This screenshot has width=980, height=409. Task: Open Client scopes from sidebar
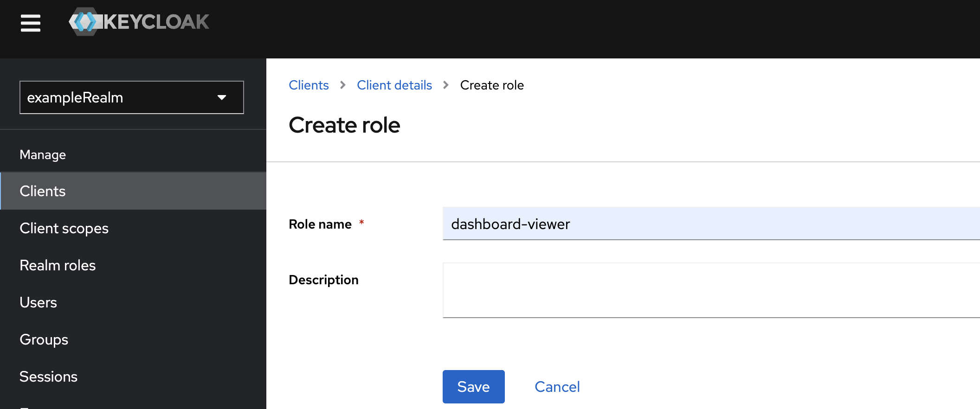(x=64, y=228)
